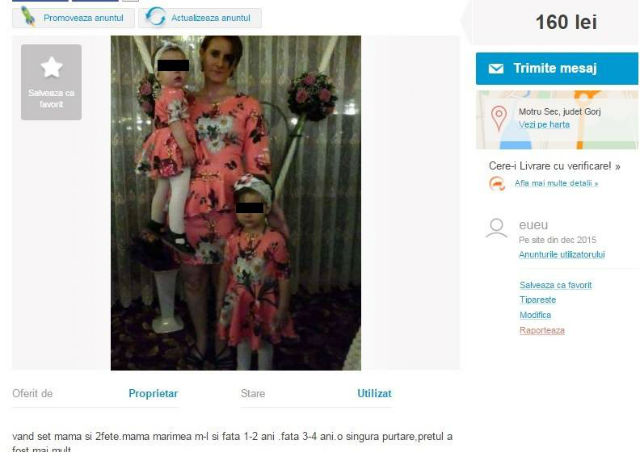Click the Modifica edit link
640x465 pixels.
[x=535, y=315]
